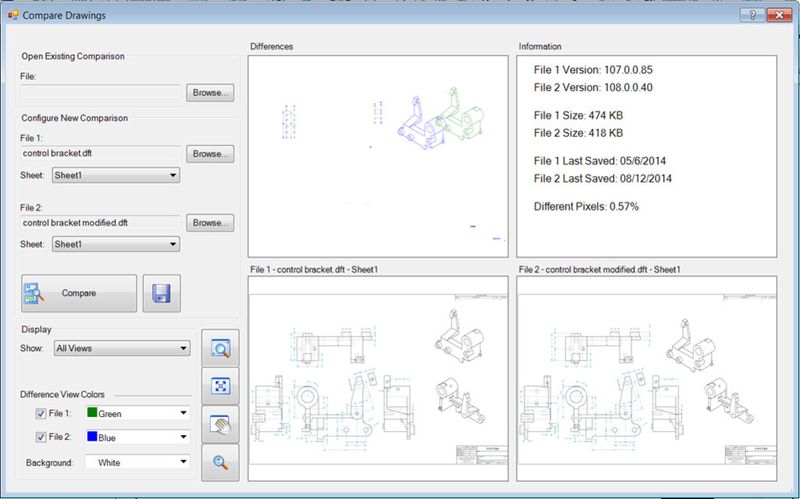Activate the zoom area tool icon
Screen dimensions: 800x499
pyautogui.click(x=220, y=348)
